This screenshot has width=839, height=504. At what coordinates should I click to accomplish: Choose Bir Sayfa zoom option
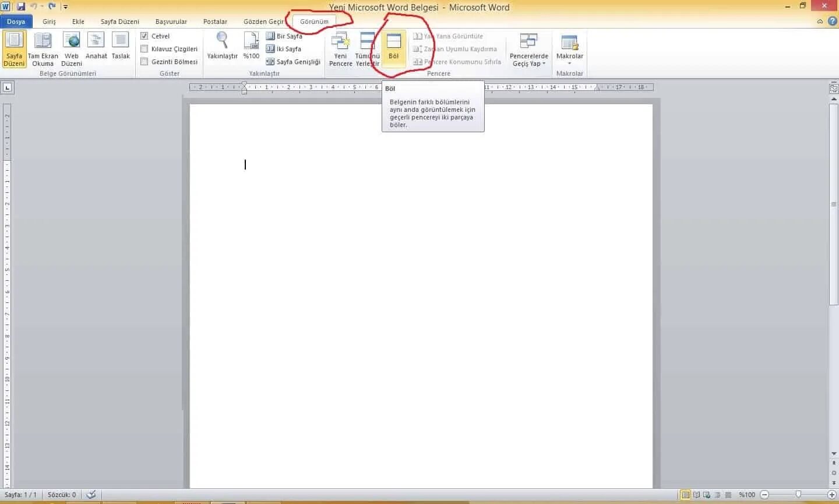(284, 36)
